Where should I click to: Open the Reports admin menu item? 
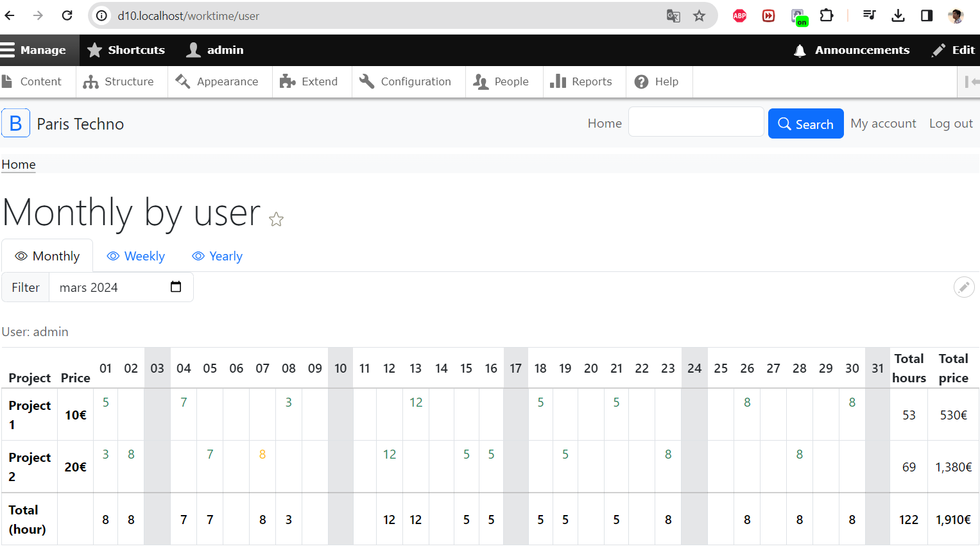[x=581, y=81]
